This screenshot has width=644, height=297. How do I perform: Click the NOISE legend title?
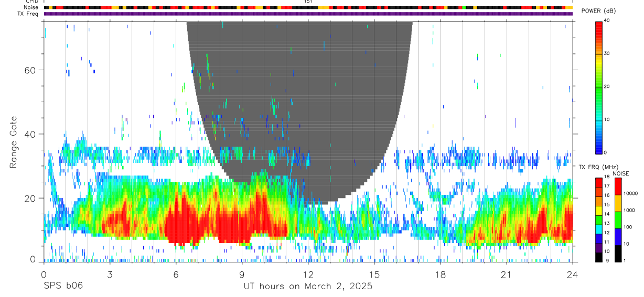[620, 173]
